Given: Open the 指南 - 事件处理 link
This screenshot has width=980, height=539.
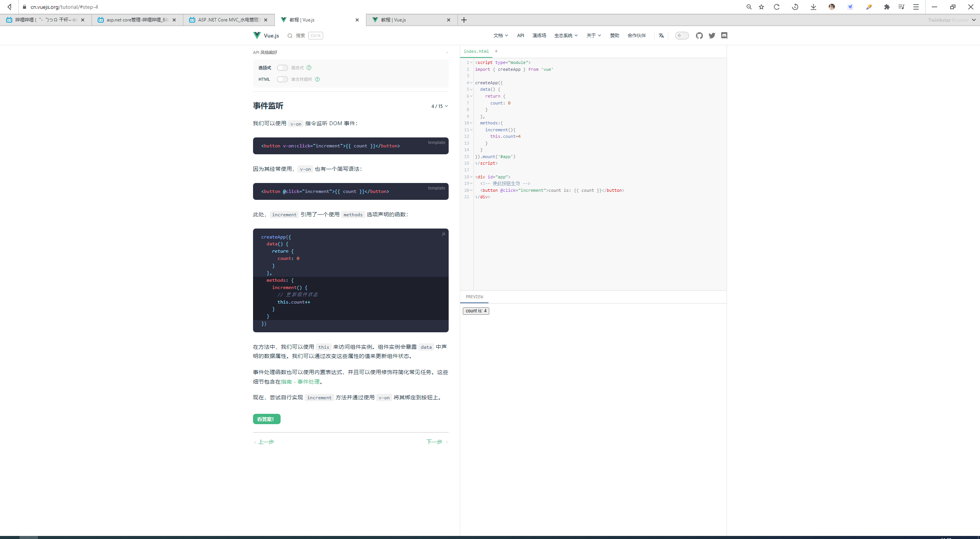Looking at the screenshot, I should [300, 382].
